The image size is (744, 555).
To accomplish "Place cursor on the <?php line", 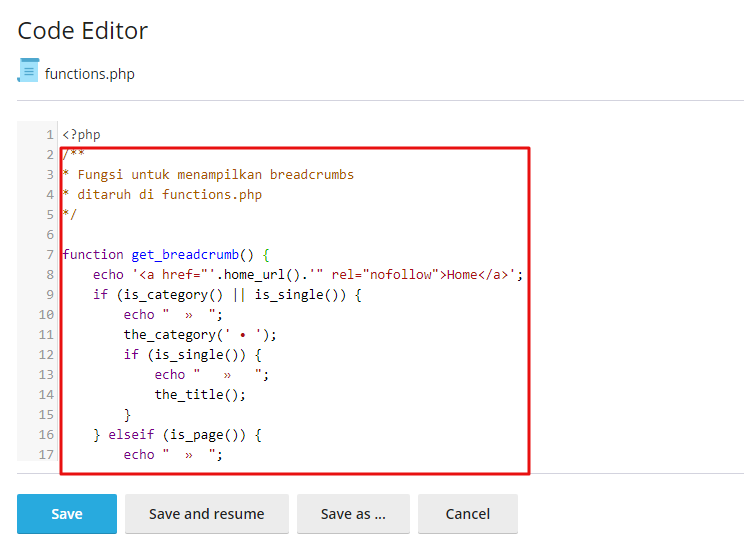I will [81, 135].
